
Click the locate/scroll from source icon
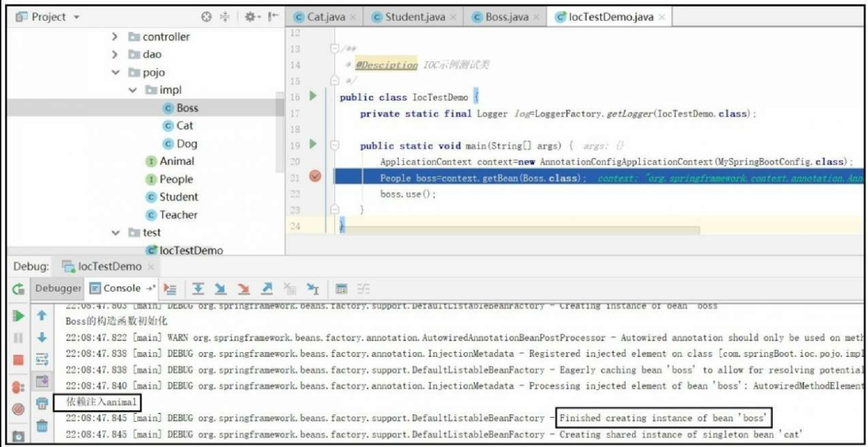tap(206, 17)
